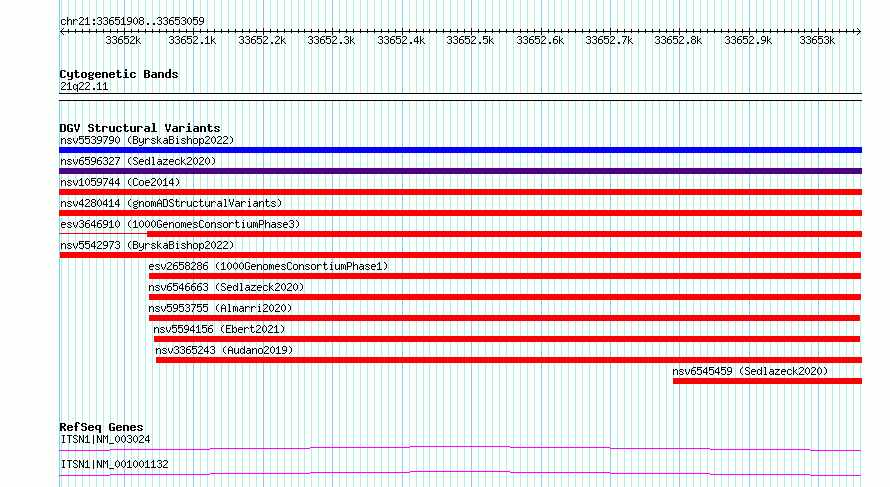Viewport: 890px width, 487px height.
Task: Click nsv5953755 (Almarri2020) label
Action: (220, 308)
